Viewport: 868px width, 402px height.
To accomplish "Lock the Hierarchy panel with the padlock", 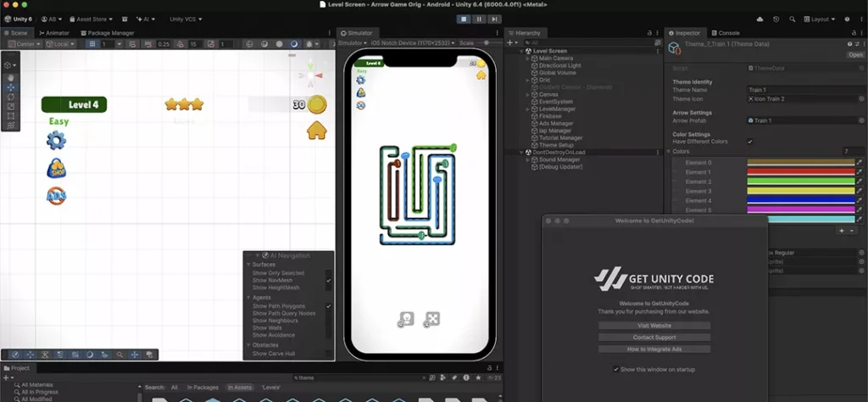I will tap(649, 33).
